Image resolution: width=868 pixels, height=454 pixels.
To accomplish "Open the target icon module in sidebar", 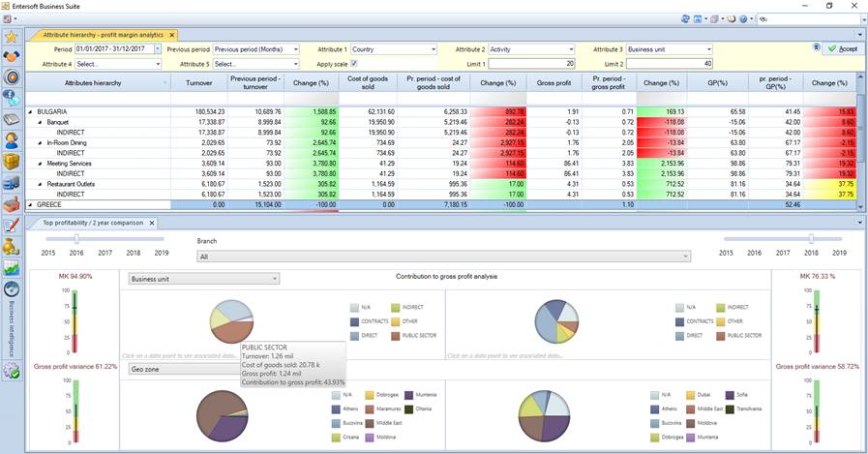I will click(12, 77).
